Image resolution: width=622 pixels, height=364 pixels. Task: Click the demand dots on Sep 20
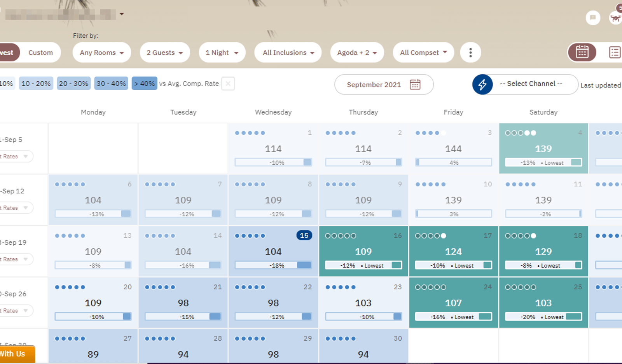[x=70, y=287]
